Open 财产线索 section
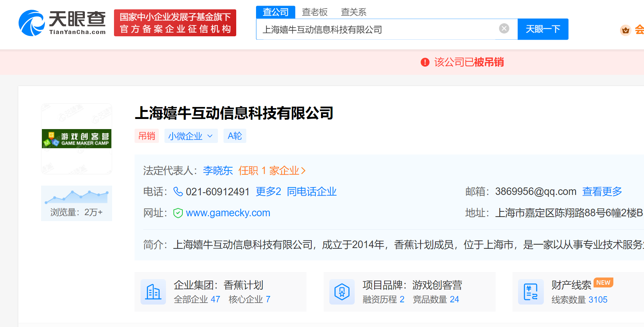The image size is (644, 327). [571, 285]
